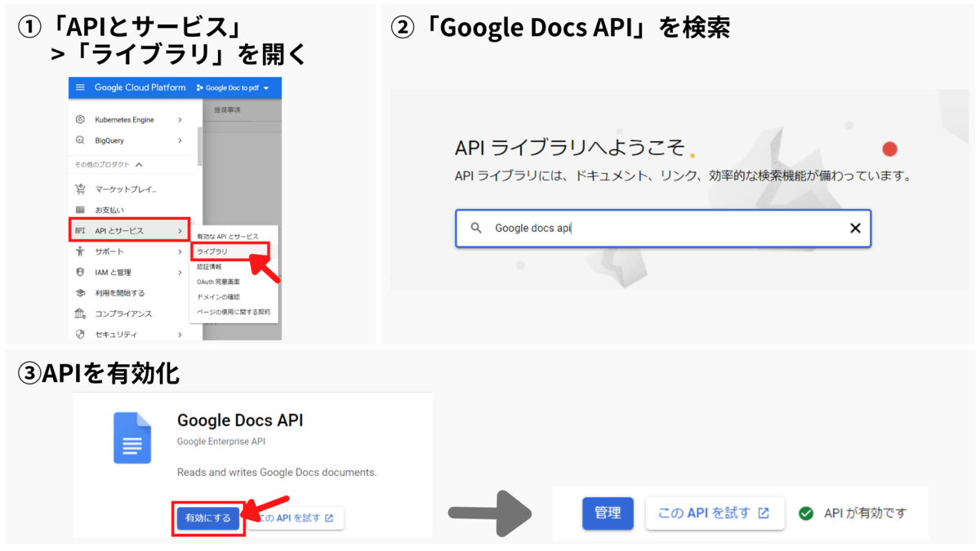Expand the Kubernetes Engine submenu chevron
Image resolution: width=980 pixels, height=551 pixels.
pyautogui.click(x=180, y=120)
